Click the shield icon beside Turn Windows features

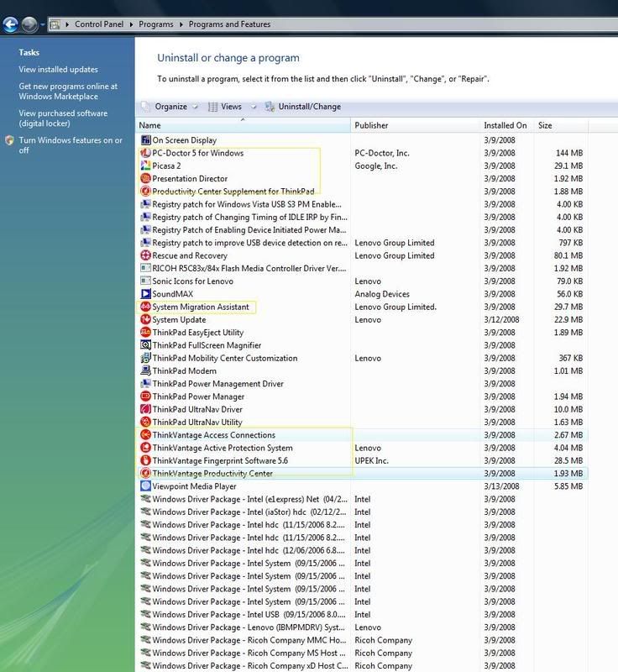click(x=9, y=140)
